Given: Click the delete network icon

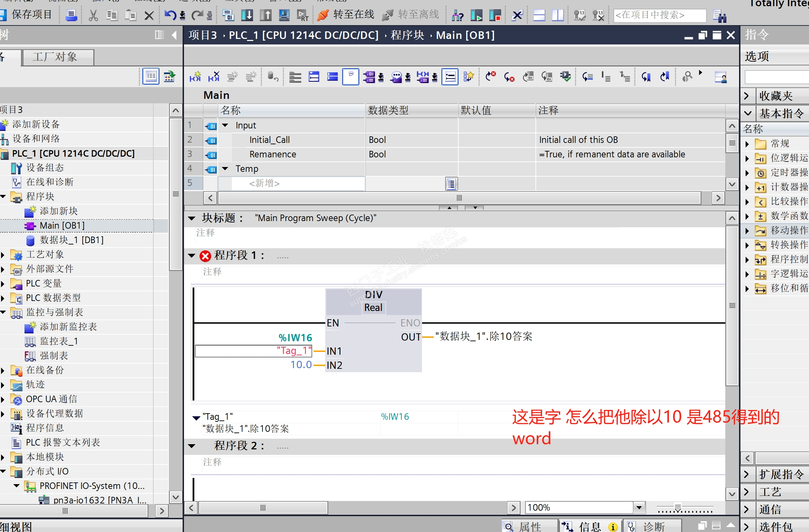Looking at the screenshot, I should pos(214,76).
